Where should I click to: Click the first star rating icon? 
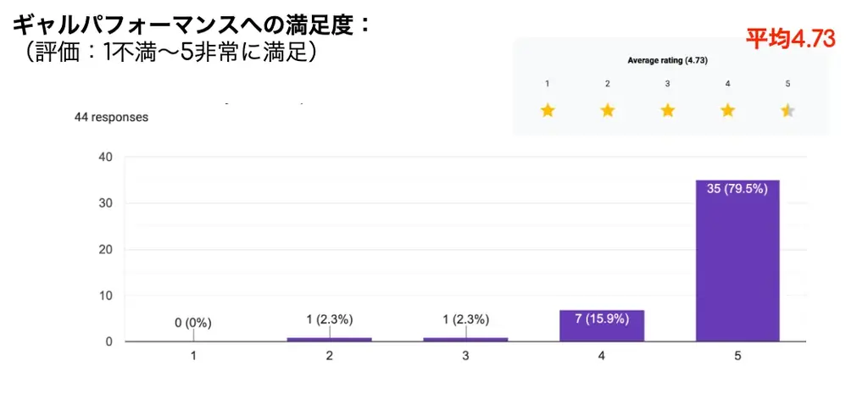(548, 110)
